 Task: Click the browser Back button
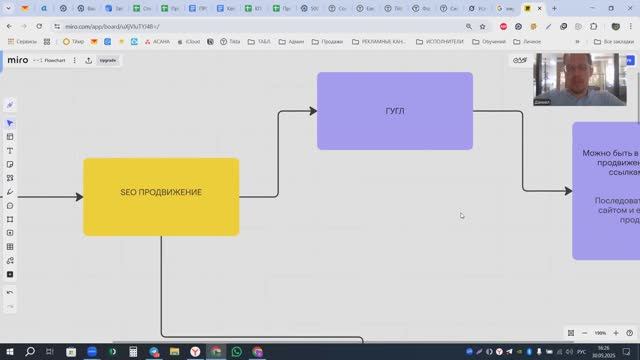coord(9,26)
